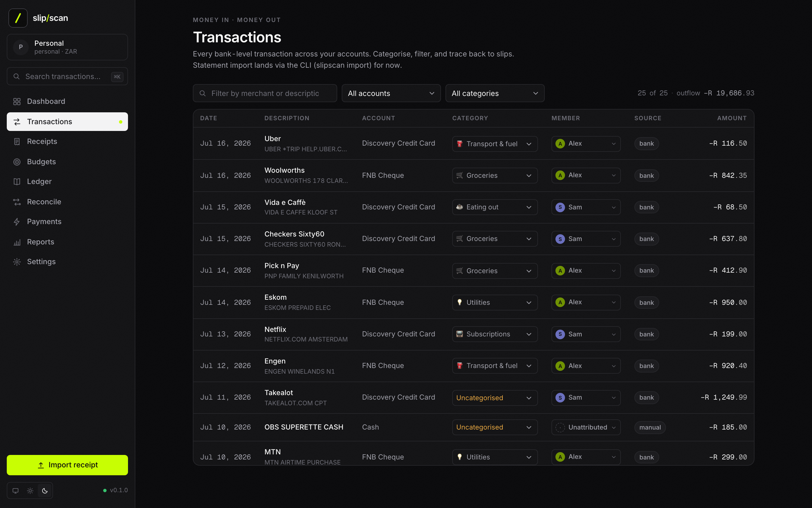812x508 pixels.
Task: Open the Utilities dropdown for MTN
Action: pos(495,457)
